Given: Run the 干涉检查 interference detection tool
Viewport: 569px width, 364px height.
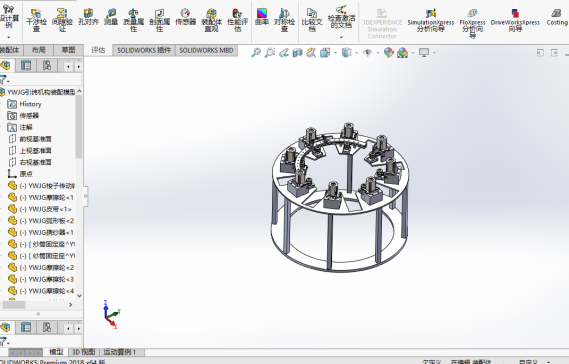Looking at the screenshot, I should [36, 20].
